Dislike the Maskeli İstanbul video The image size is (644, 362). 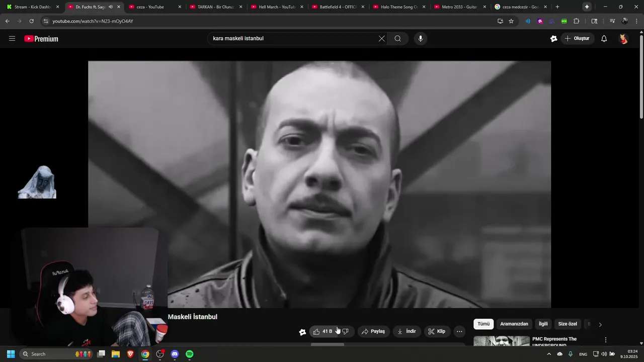coord(345,331)
